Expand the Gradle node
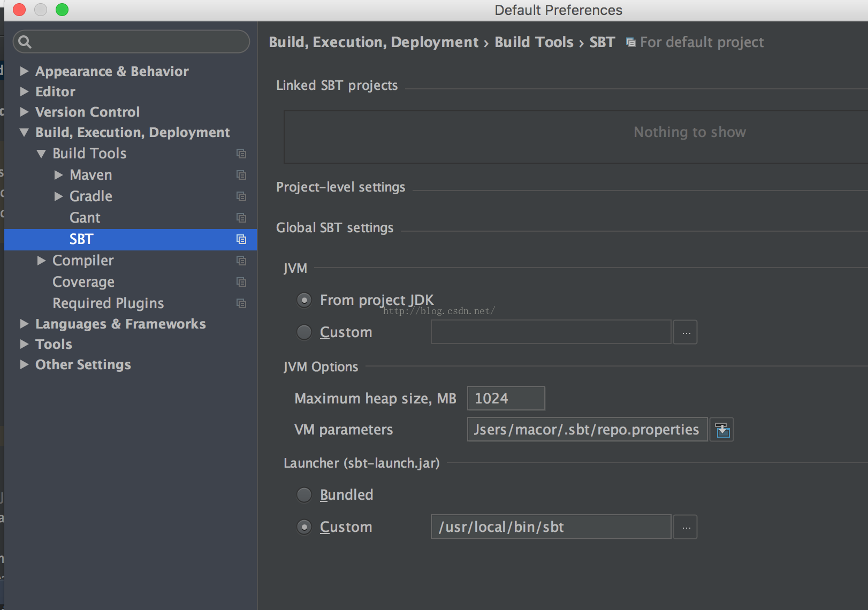868x610 pixels. pos(58,196)
